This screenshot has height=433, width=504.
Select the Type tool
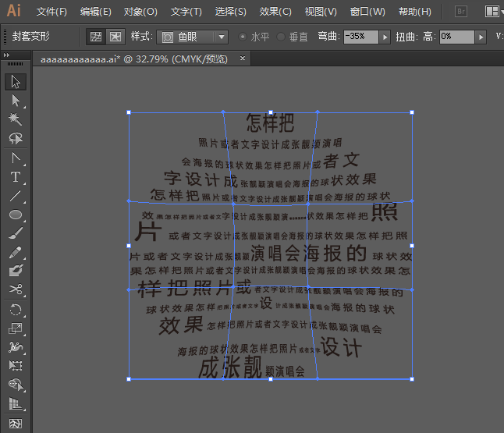coord(16,177)
